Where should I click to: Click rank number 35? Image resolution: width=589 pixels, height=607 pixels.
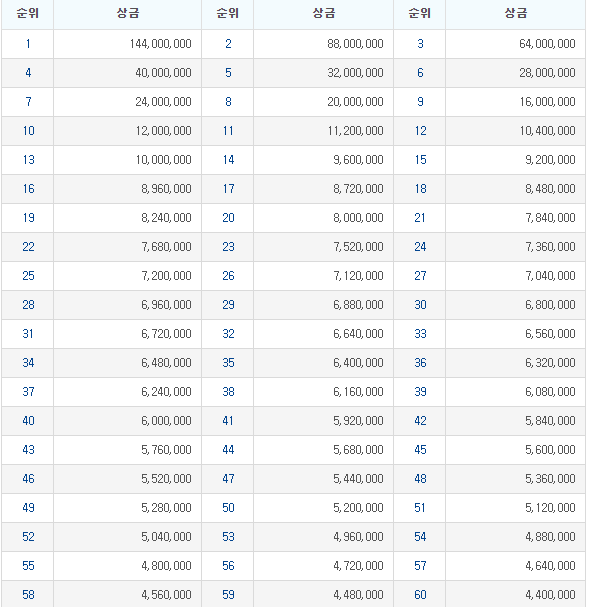pyautogui.click(x=228, y=363)
